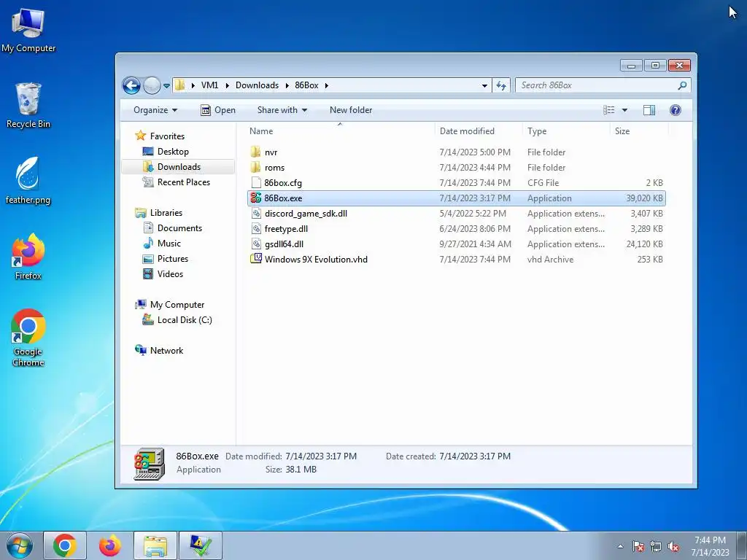Click the Change your view icon
The image size is (747, 560).
[x=609, y=110]
